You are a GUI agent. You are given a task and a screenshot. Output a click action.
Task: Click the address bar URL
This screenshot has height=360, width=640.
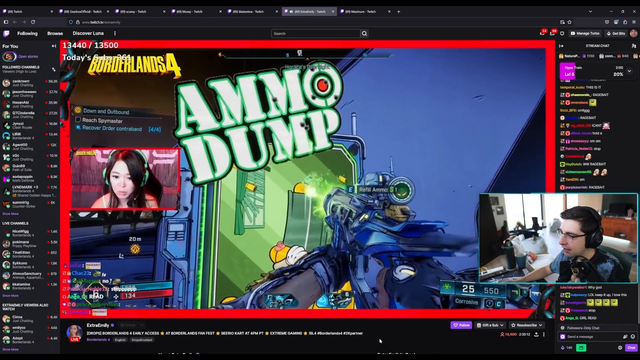click(101, 22)
